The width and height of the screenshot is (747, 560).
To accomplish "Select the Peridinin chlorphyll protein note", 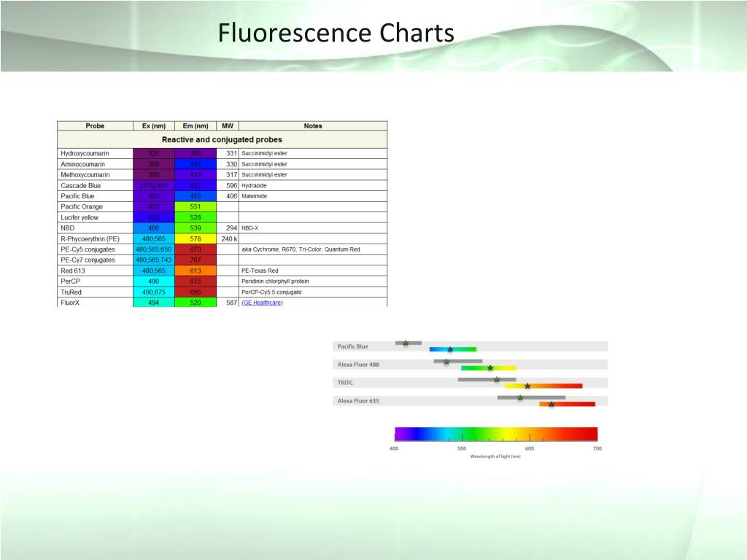I will coord(275,281).
